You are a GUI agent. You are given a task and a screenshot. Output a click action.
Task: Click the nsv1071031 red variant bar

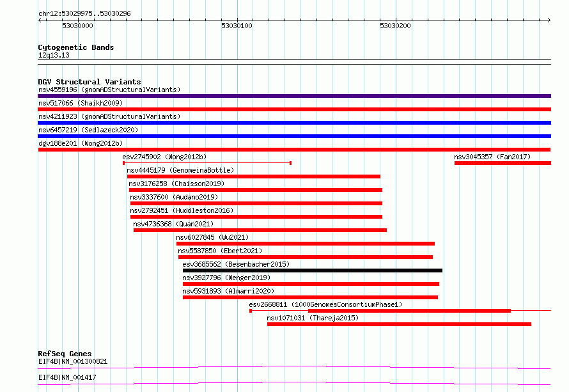coord(399,324)
